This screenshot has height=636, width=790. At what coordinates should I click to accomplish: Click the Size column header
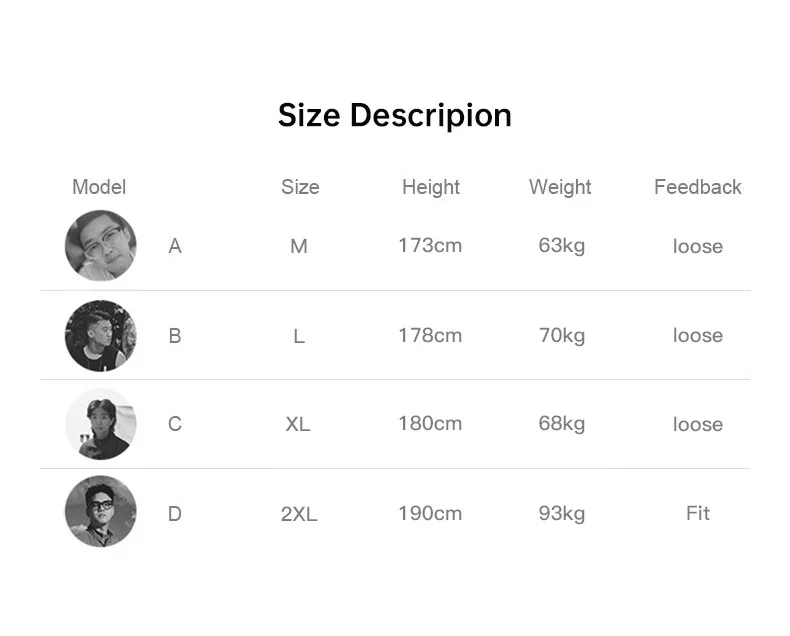[x=300, y=187]
